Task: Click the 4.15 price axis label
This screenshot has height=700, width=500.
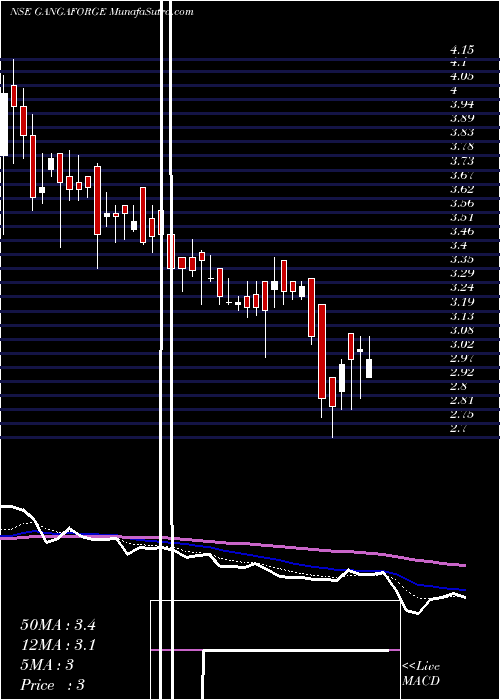Action: click(462, 49)
